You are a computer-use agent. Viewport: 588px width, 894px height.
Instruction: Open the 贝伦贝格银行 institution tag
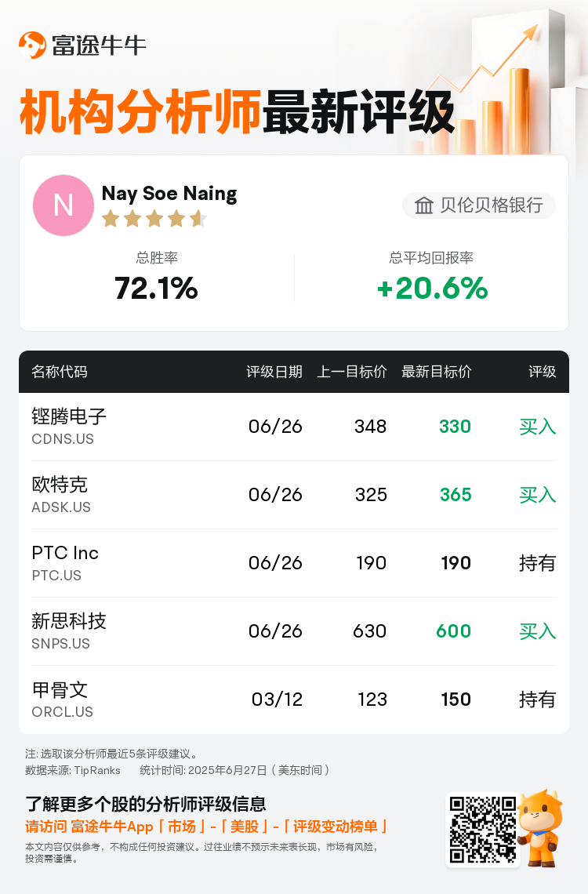[x=479, y=205]
